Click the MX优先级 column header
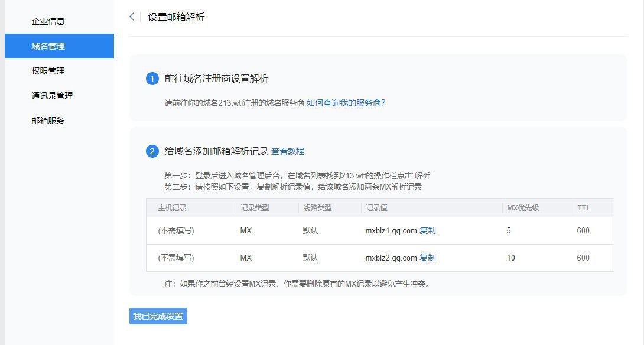The width and height of the screenshot is (644, 345). 523,208
